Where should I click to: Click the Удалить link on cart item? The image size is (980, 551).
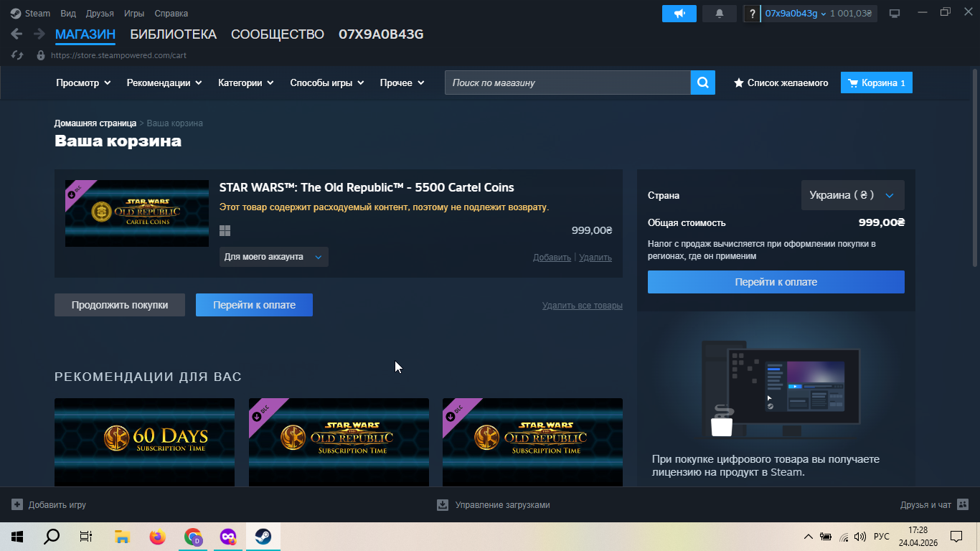click(x=595, y=258)
